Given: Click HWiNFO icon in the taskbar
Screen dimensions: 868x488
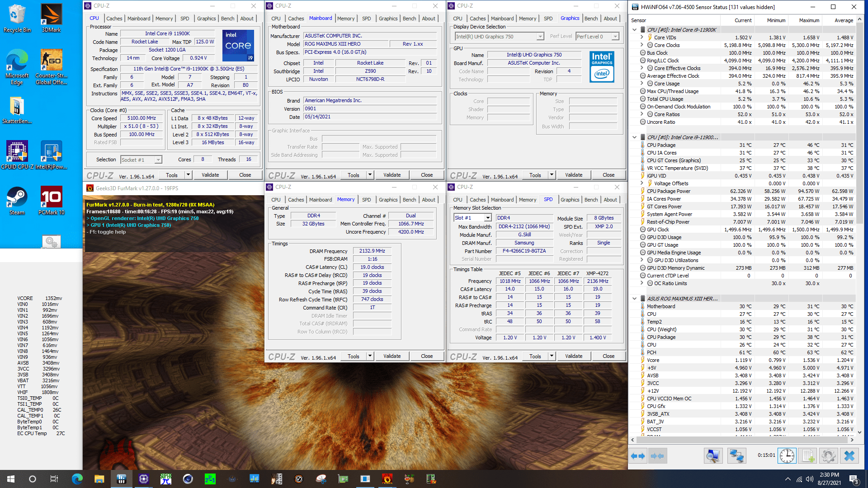Looking at the screenshot, I should pos(121,479).
